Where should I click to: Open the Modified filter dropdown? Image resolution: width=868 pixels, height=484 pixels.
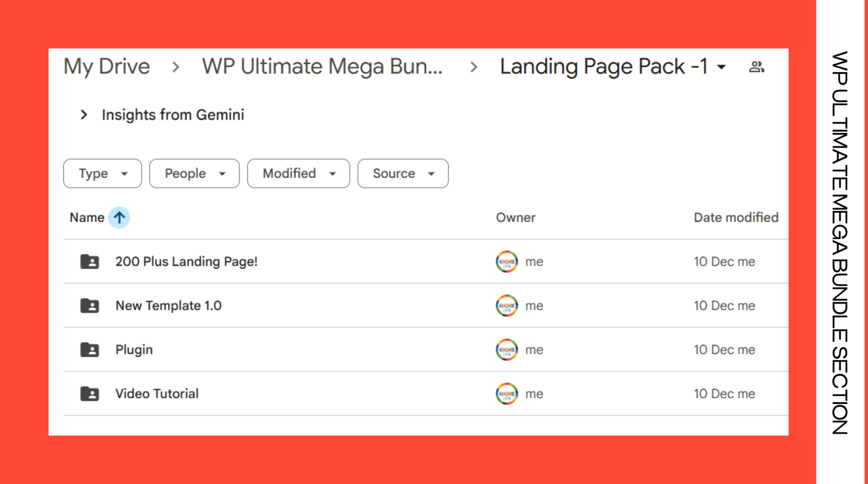[x=298, y=173]
